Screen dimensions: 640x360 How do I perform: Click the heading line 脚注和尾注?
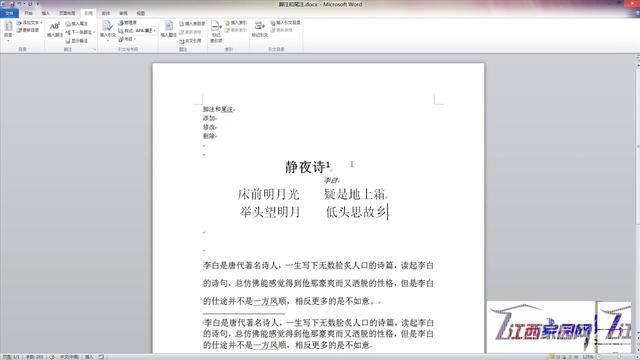(218, 109)
